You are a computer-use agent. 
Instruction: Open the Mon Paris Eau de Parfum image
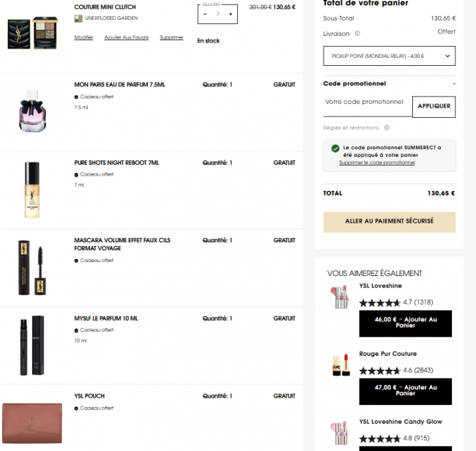tap(32, 111)
